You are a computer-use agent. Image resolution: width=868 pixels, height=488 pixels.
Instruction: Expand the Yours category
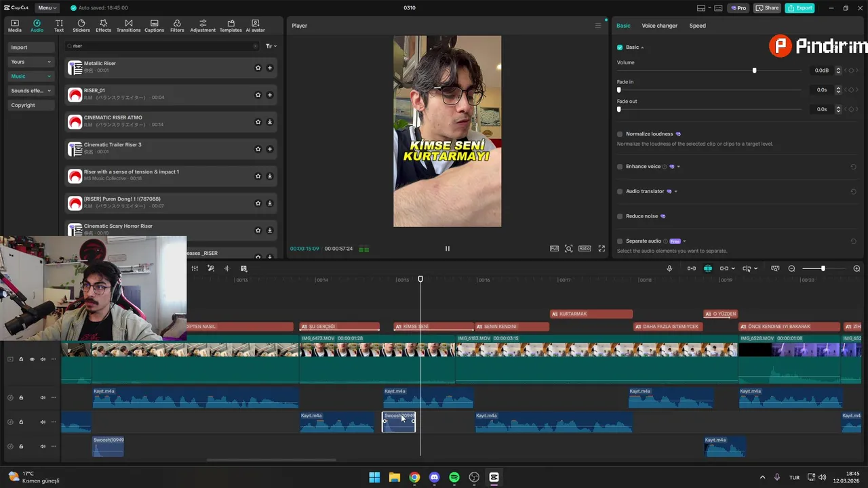[31, 62]
